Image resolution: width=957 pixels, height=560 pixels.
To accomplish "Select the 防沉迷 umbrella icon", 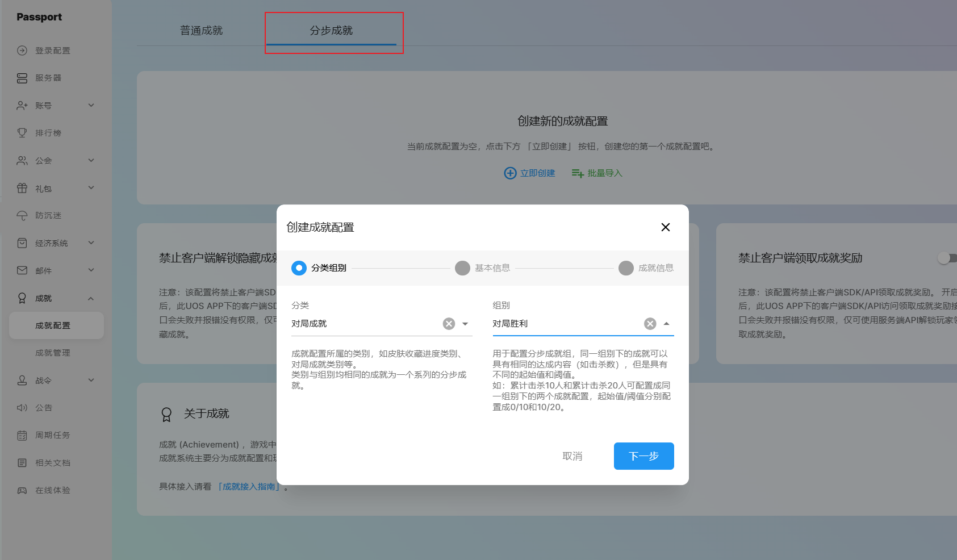I will [x=22, y=216].
